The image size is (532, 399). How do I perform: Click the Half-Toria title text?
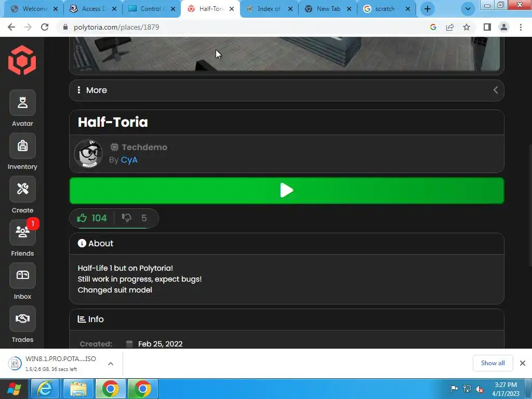(x=113, y=122)
